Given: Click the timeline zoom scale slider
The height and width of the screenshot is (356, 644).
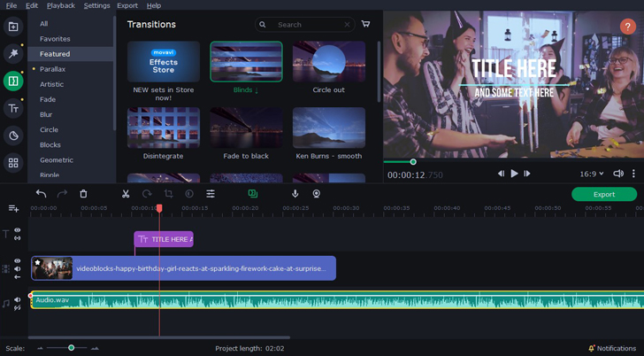Looking at the screenshot, I should click(72, 348).
